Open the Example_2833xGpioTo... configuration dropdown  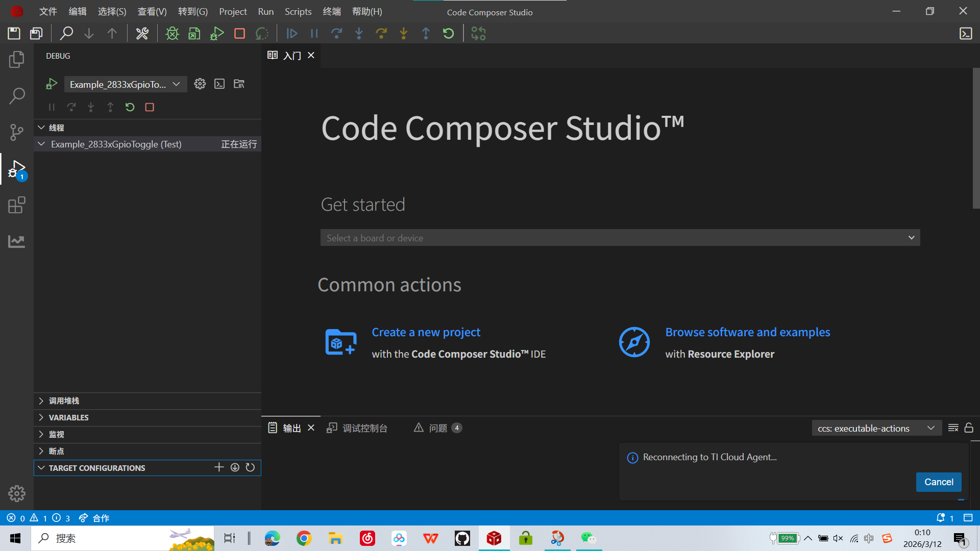125,84
